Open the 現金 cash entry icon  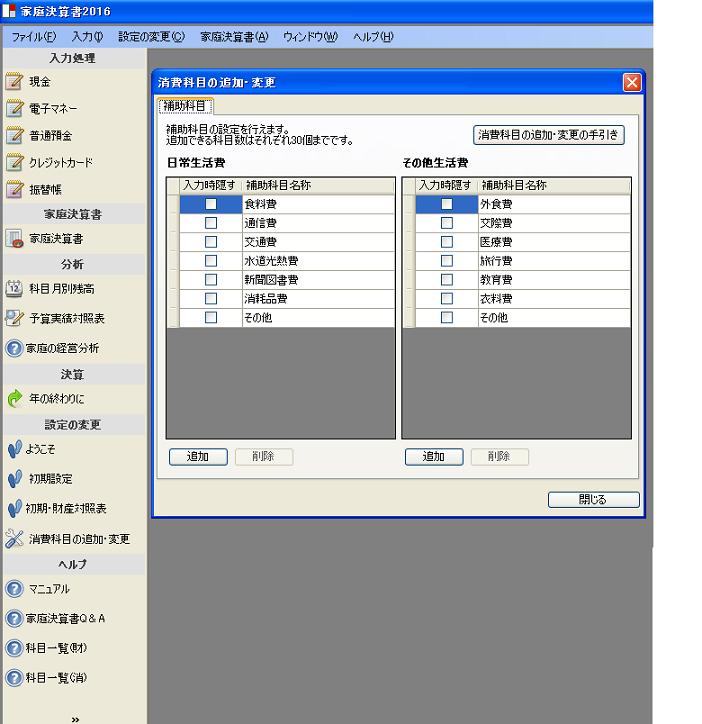pos(14,82)
